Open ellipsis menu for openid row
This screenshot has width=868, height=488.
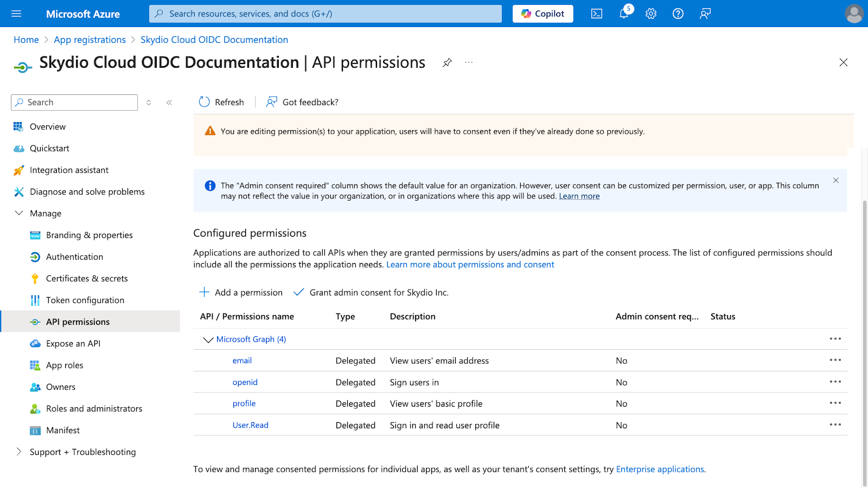(835, 382)
